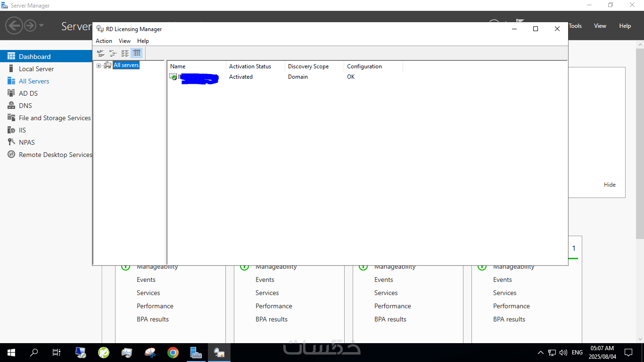This screenshot has height=362, width=644.
Task: Click the RD Licensing Manager taskbar icon
Action: 219,353
